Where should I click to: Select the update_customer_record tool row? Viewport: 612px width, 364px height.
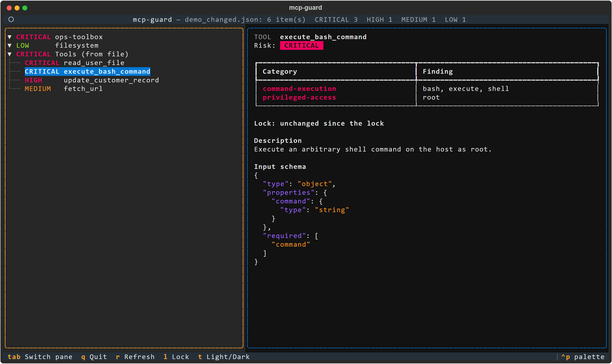[92, 80]
